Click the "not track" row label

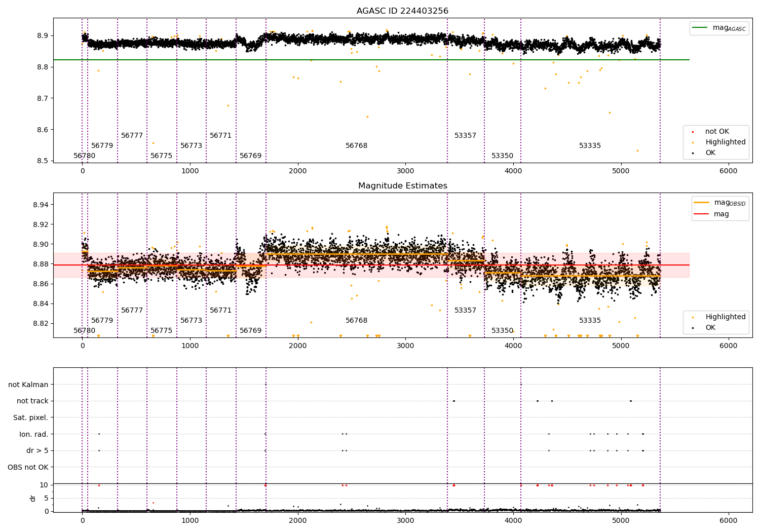32,401
